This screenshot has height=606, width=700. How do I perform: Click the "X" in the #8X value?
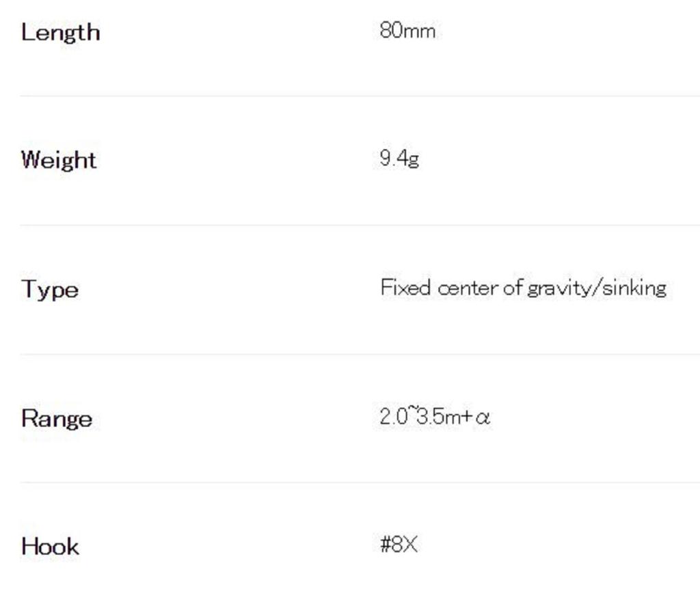410,545
